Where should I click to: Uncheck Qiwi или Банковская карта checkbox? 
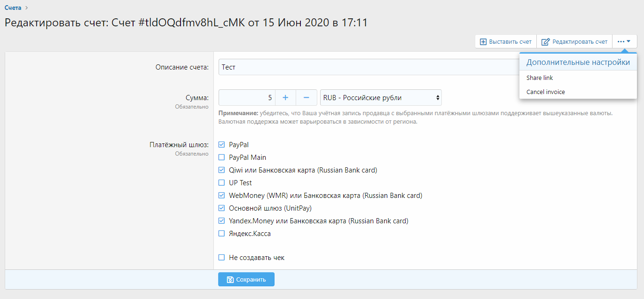221,170
